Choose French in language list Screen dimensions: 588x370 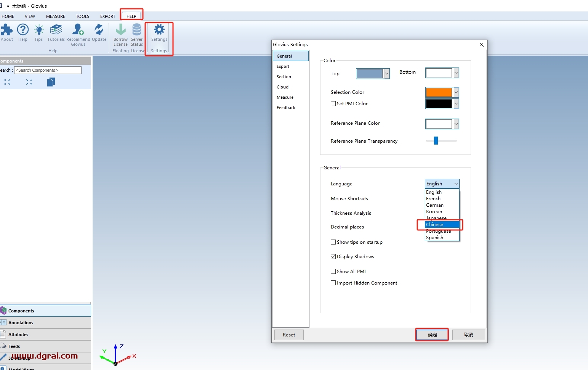(442, 199)
